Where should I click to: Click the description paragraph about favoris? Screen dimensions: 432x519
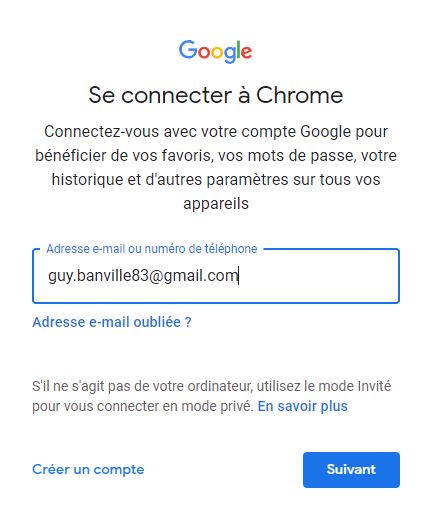tap(216, 167)
